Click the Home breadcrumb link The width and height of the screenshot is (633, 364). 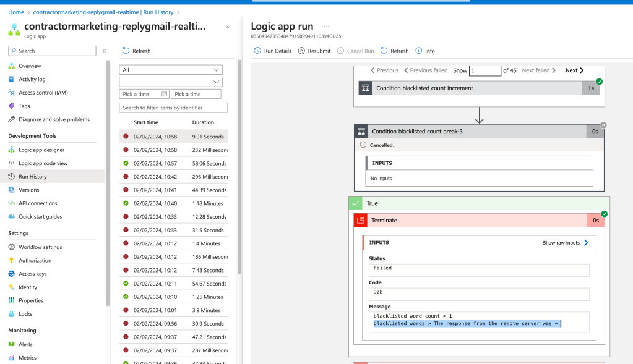[16, 12]
